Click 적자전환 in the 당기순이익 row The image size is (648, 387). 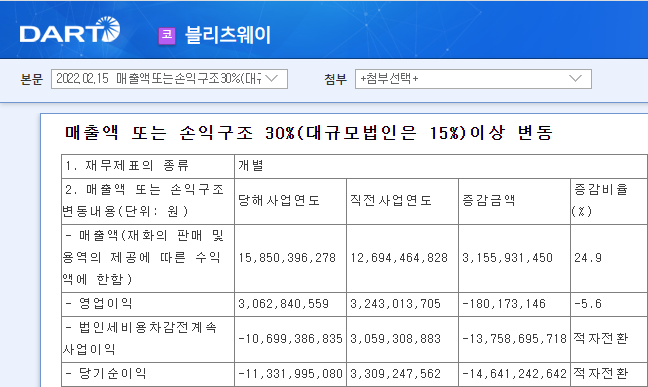click(x=601, y=374)
